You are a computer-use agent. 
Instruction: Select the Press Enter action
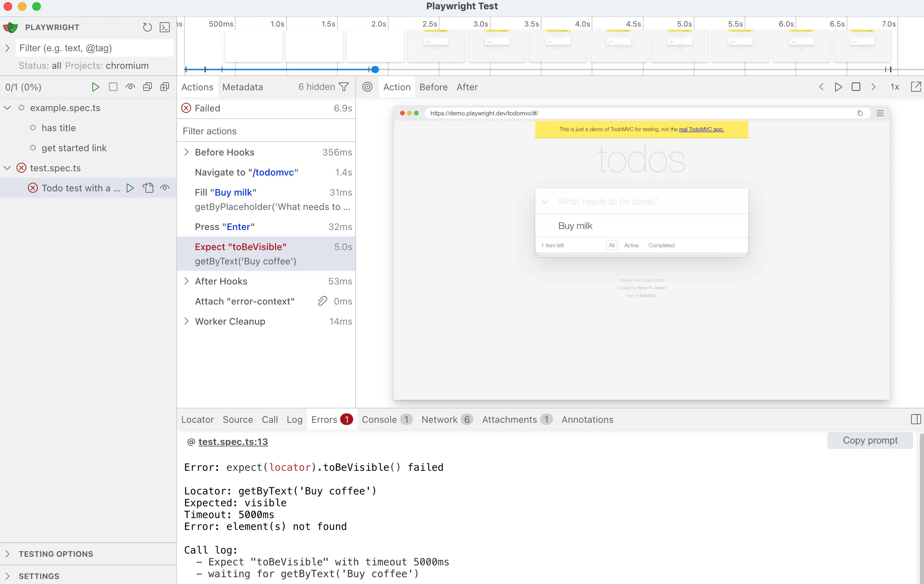click(x=266, y=226)
